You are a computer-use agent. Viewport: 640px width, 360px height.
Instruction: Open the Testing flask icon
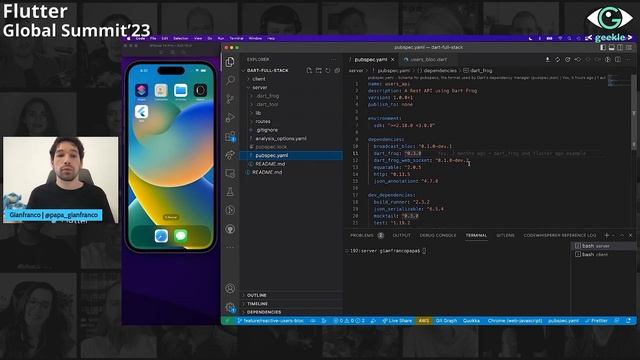[x=230, y=192]
